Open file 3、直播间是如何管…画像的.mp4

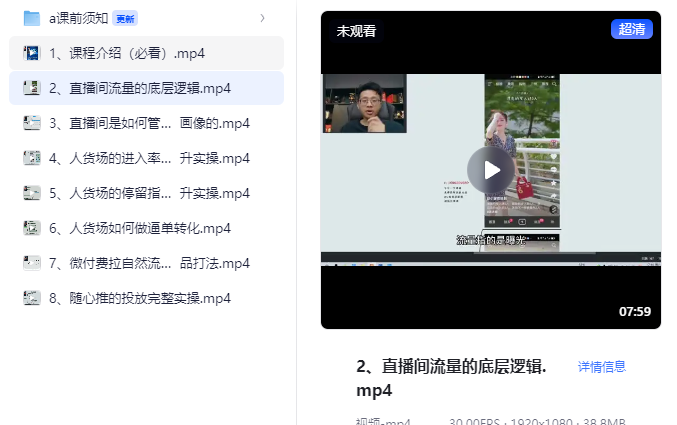click(x=146, y=123)
